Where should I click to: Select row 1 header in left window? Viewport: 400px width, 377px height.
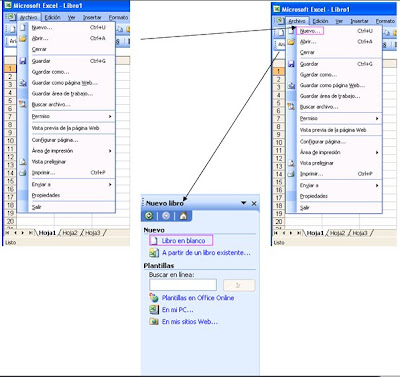point(10,68)
